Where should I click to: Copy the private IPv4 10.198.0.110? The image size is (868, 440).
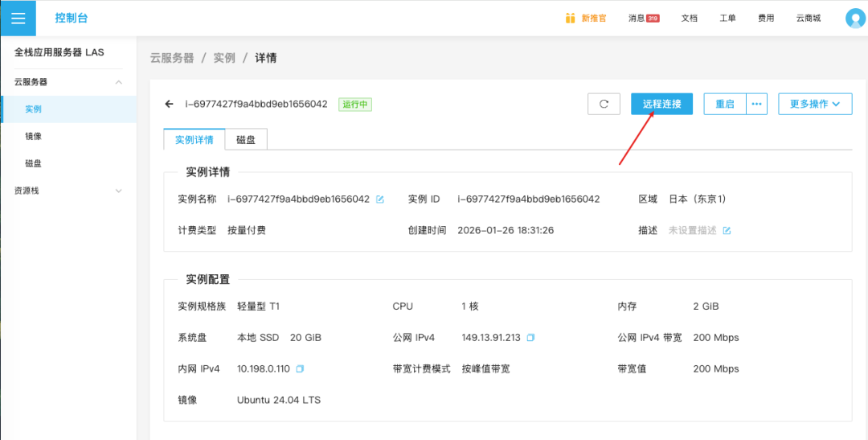300,368
